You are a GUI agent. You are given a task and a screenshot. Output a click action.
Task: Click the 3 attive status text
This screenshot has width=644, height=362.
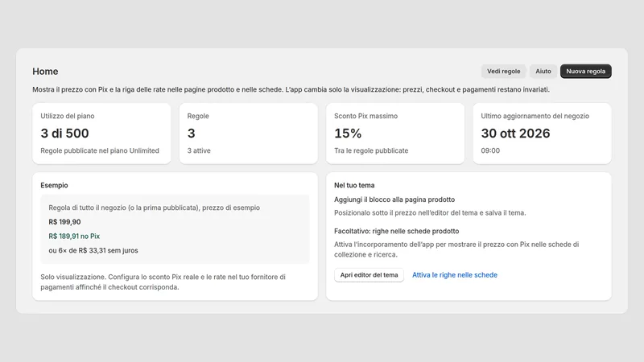pos(199,150)
